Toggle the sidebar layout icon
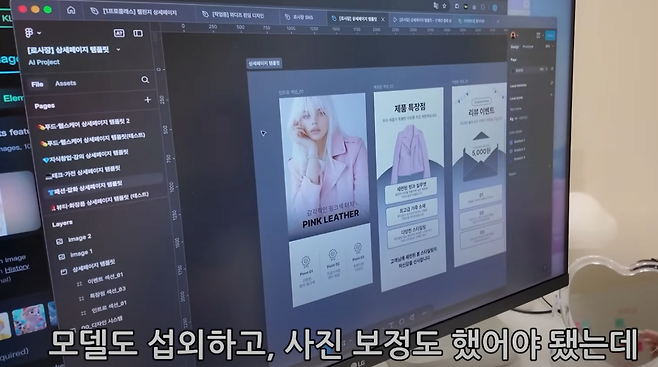This screenshot has height=367, width=658. pyautogui.click(x=138, y=33)
